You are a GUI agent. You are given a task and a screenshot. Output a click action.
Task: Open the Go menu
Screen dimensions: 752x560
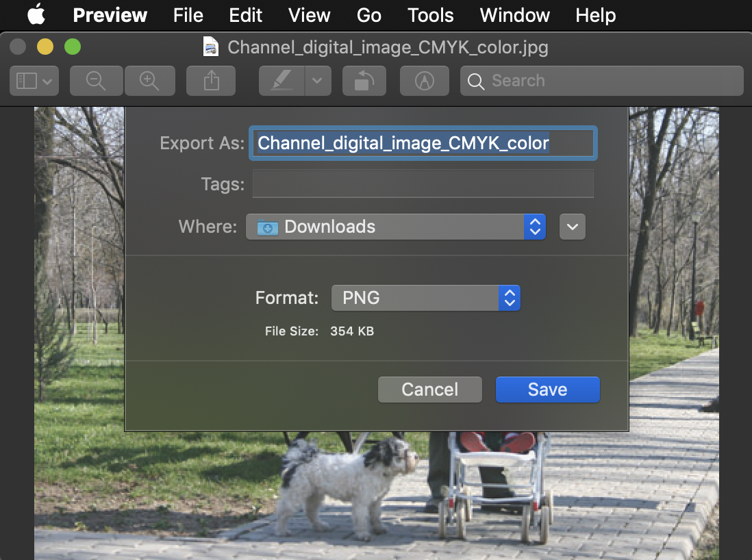tap(368, 15)
